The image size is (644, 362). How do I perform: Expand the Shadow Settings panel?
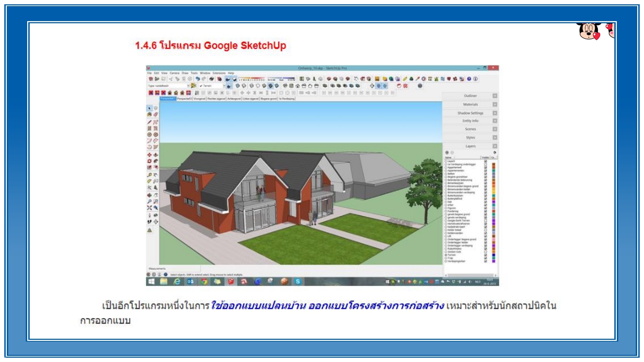(x=470, y=113)
